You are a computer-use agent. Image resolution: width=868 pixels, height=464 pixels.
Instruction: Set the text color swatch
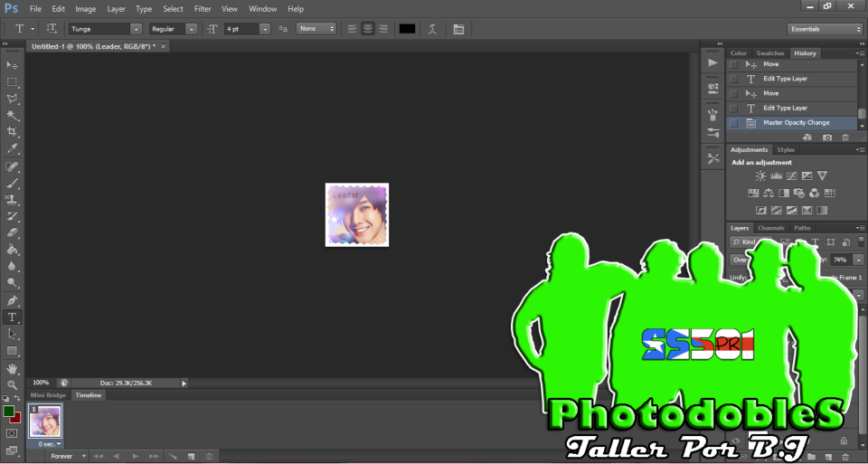(x=408, y=29)
